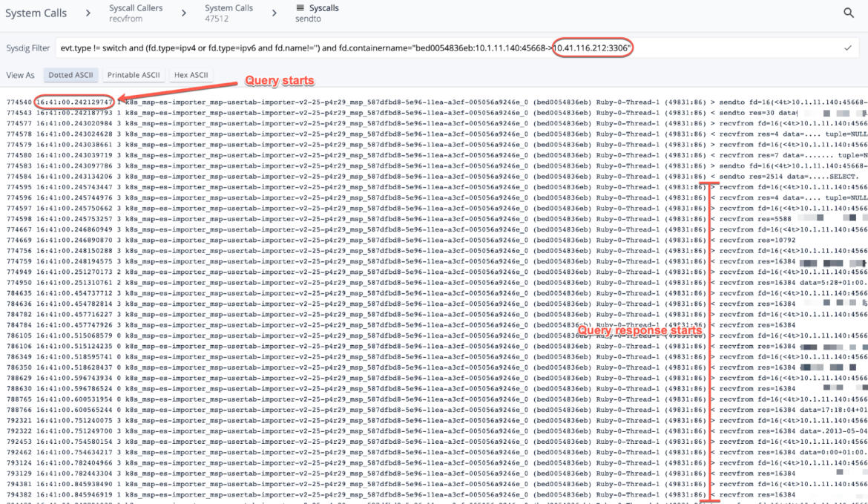Select the first sendto event row 774540
Viewport: 868px width, 504px height.
point(297,101)
